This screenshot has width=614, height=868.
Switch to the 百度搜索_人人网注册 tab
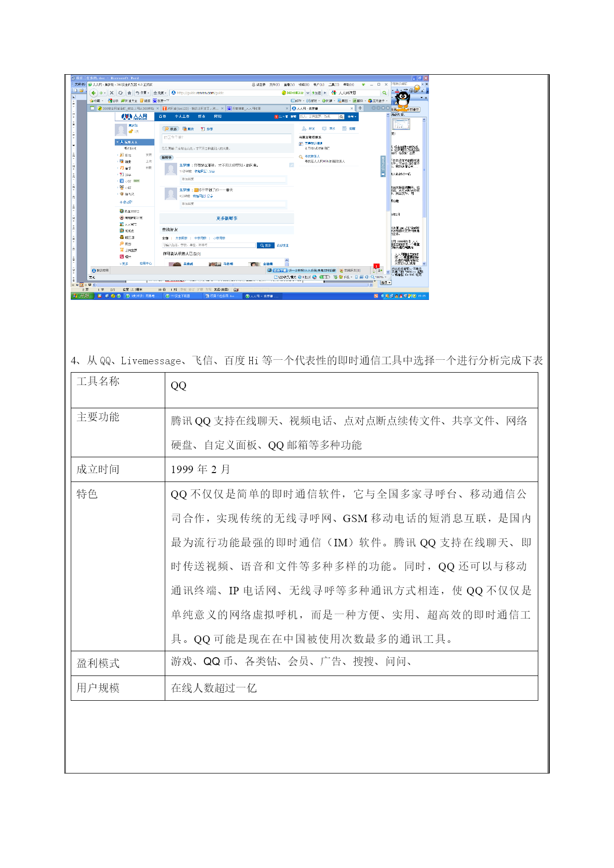point(258,108)
